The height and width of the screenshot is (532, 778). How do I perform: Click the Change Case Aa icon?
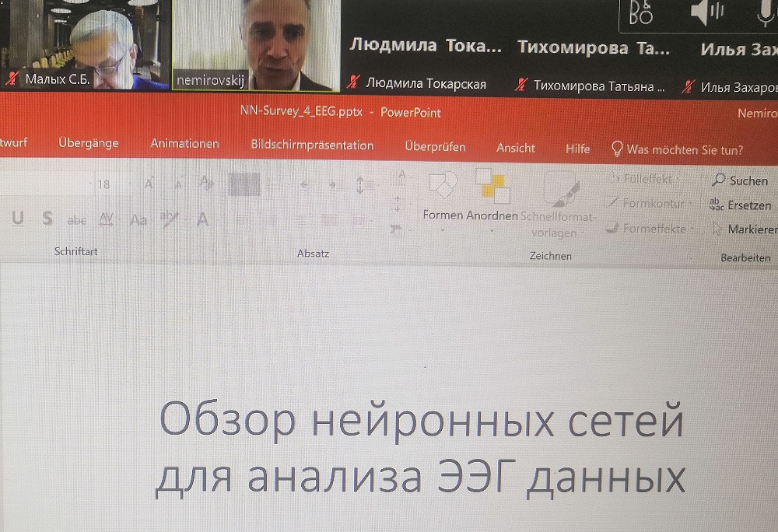pos(138,220)
